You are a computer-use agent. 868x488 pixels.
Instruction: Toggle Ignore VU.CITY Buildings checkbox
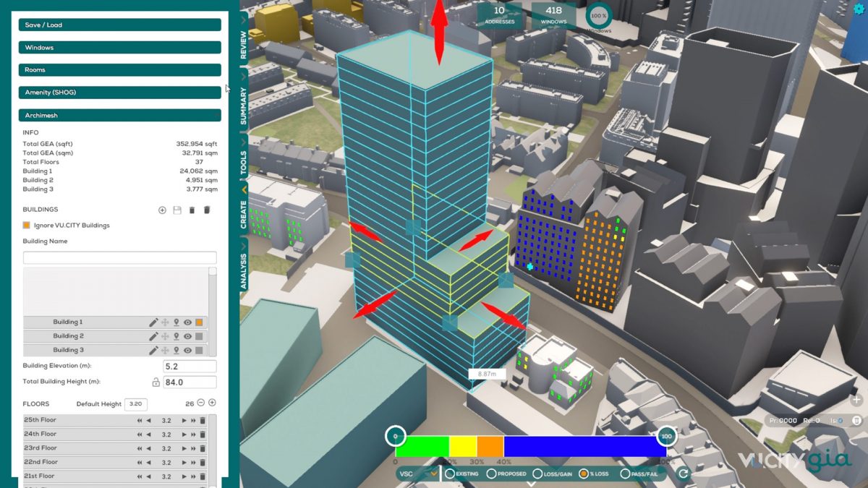(27, 226)
